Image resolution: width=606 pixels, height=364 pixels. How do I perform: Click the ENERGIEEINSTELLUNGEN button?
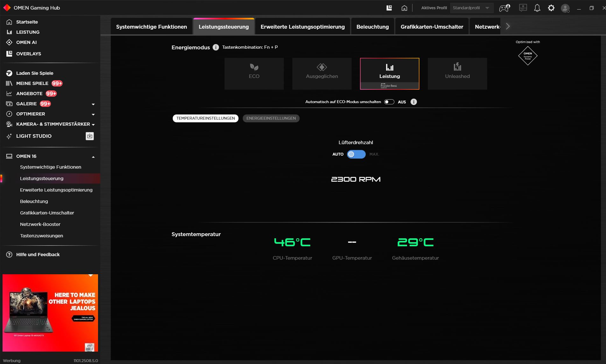pos(271,118)
